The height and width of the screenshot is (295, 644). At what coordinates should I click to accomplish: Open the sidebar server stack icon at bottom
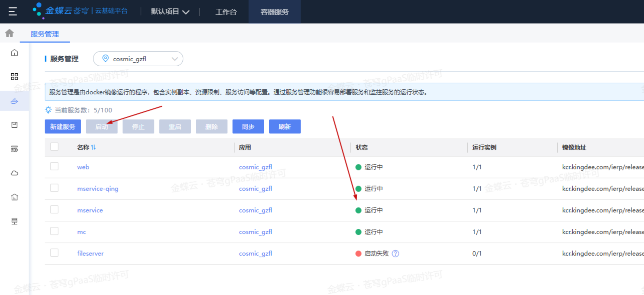[14, 221]
